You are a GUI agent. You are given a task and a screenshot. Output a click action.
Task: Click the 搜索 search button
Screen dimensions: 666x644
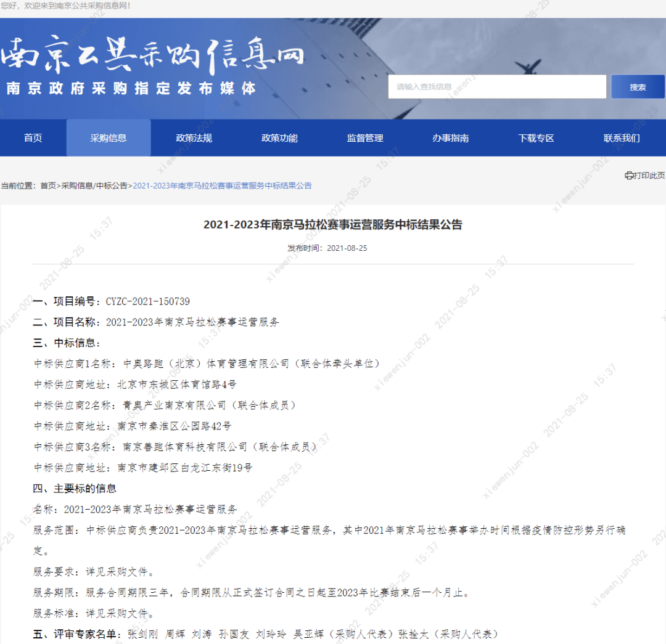(x=638, y=87)
